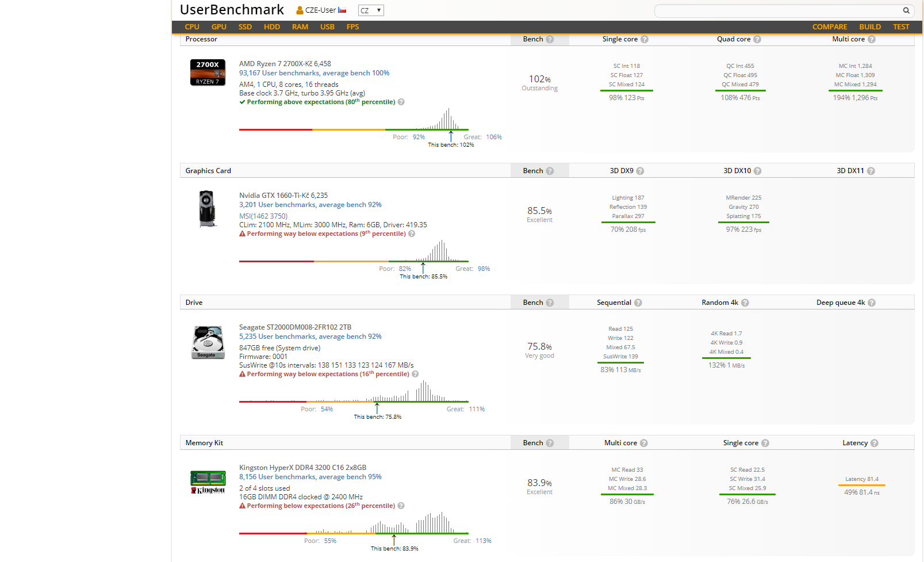This screenshot has height=562, width=924.
Task: Click the memory 83.9% bench score
Action: [x=540, y=483]
